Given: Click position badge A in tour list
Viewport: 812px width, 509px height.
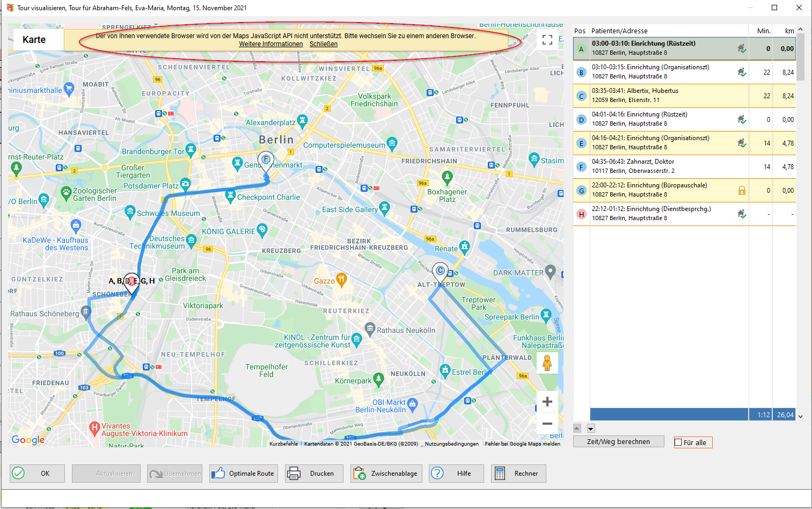Looking at the screenshot, I should pos(581,49).
